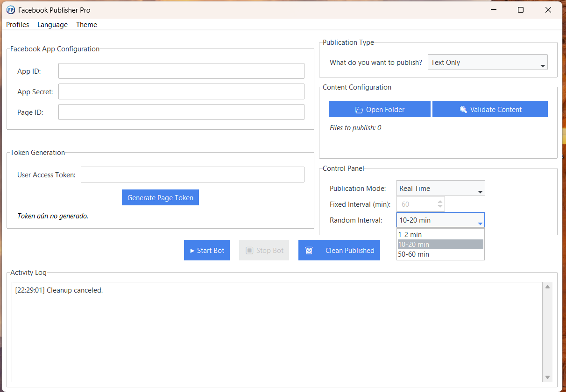566x392 pixels.
Task: Open the Language menu
Action: coord(52,25)
